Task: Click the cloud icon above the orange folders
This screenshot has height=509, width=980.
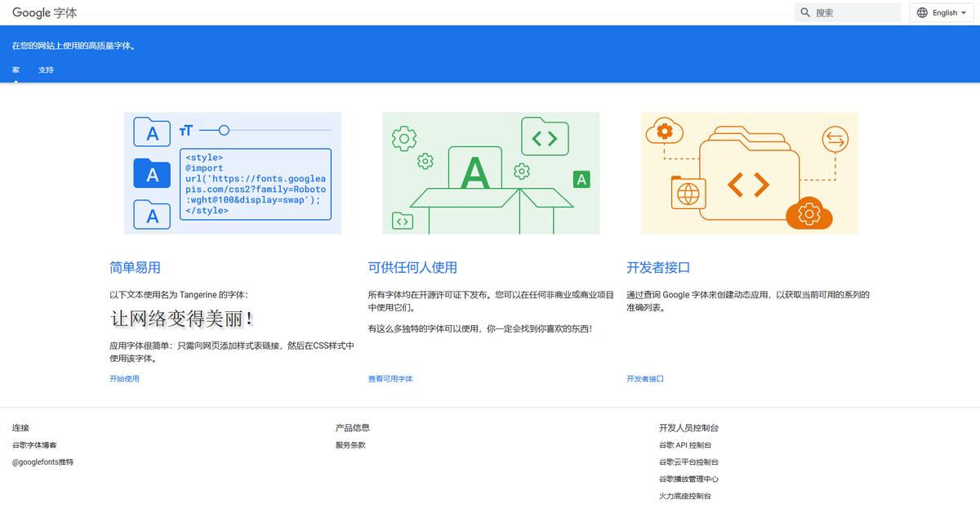Action: coord(663,130)
